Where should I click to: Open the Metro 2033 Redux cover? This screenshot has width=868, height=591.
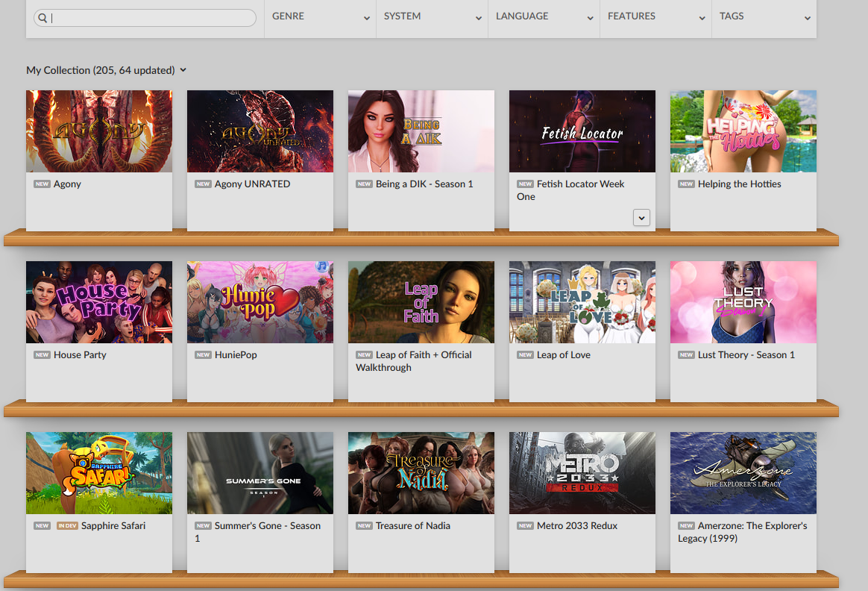point(582,473)
